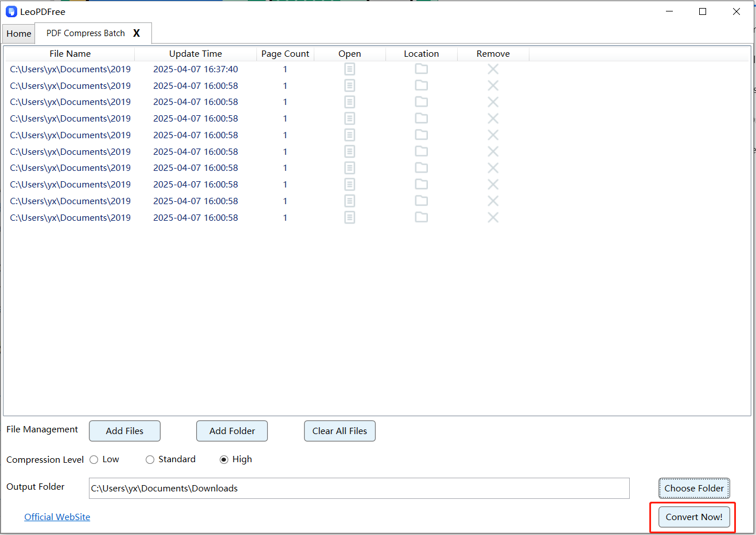Open the Official WebSite link
The image size is (756, 535).
pos(57,517)
